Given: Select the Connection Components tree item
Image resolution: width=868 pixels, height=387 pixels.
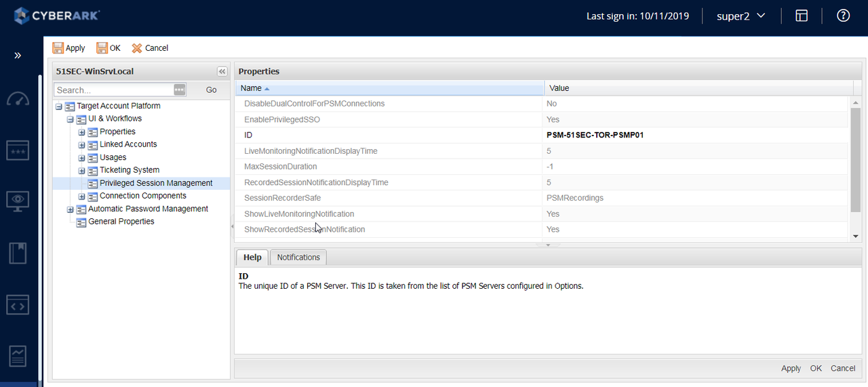Looking at the screenshot, I should point(143,196).
